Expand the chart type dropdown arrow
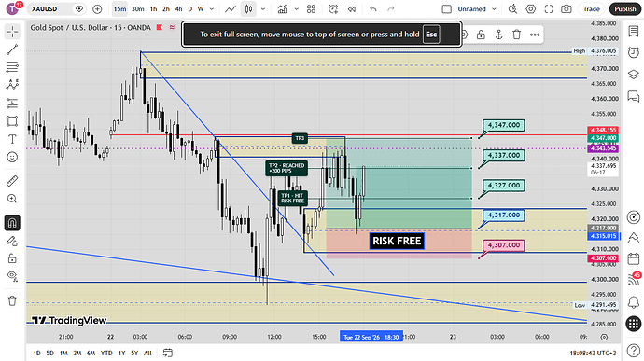The width and height of the screenshot is (644, 361). (263, 8)
